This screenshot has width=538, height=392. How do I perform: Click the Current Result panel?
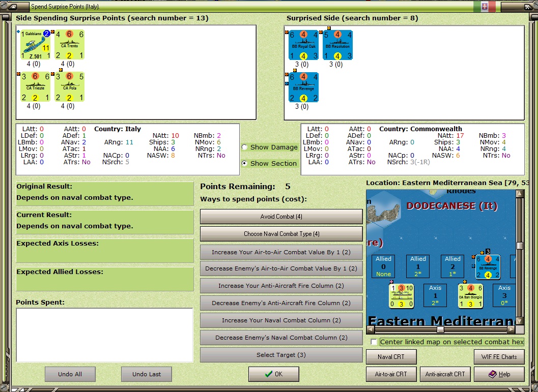pyautogui.click(x=105, y=222)
